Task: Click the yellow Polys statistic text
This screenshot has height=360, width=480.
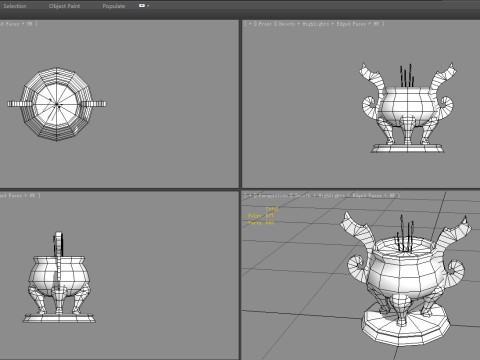Action: click(261, 216)
